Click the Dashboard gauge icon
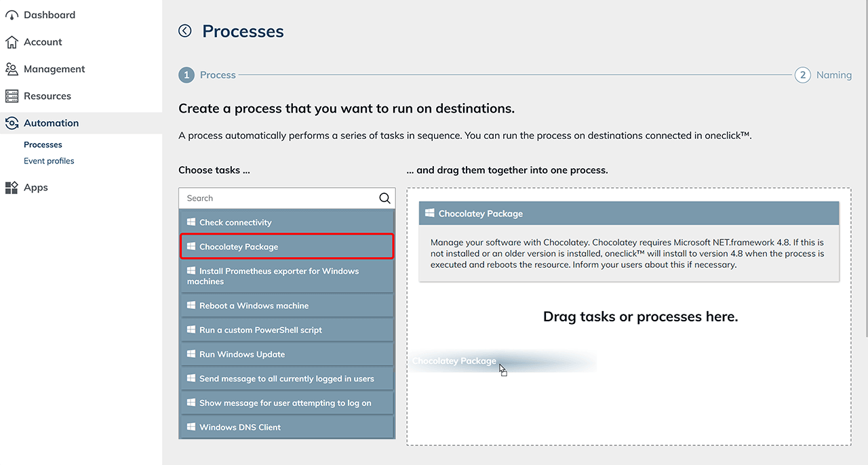The image size is (868, 465). 12,15
